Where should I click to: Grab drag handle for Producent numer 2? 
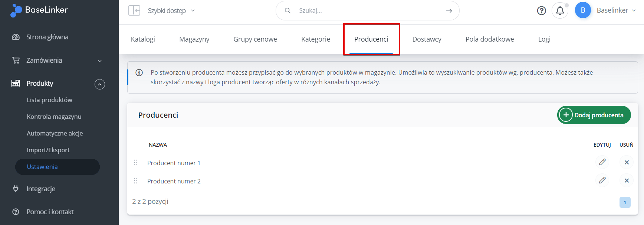point(135,181)
